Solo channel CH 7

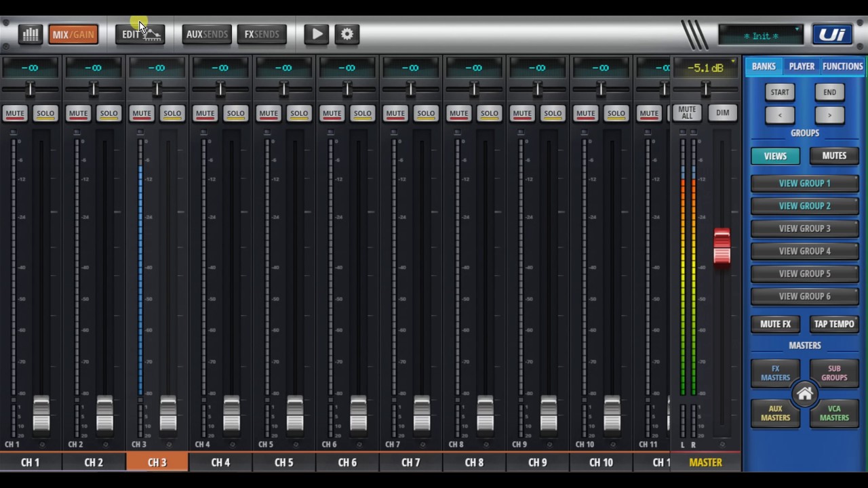(x=426, y=113)
